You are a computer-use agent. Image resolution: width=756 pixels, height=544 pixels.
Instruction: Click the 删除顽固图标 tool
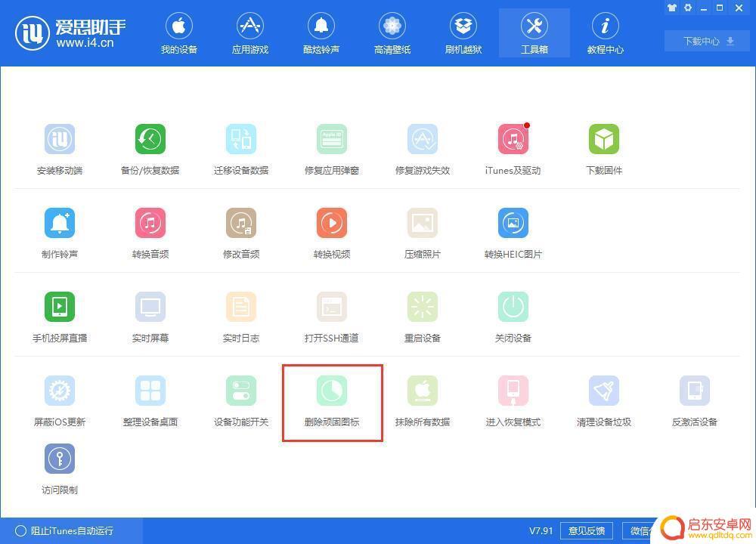point(332,401)
